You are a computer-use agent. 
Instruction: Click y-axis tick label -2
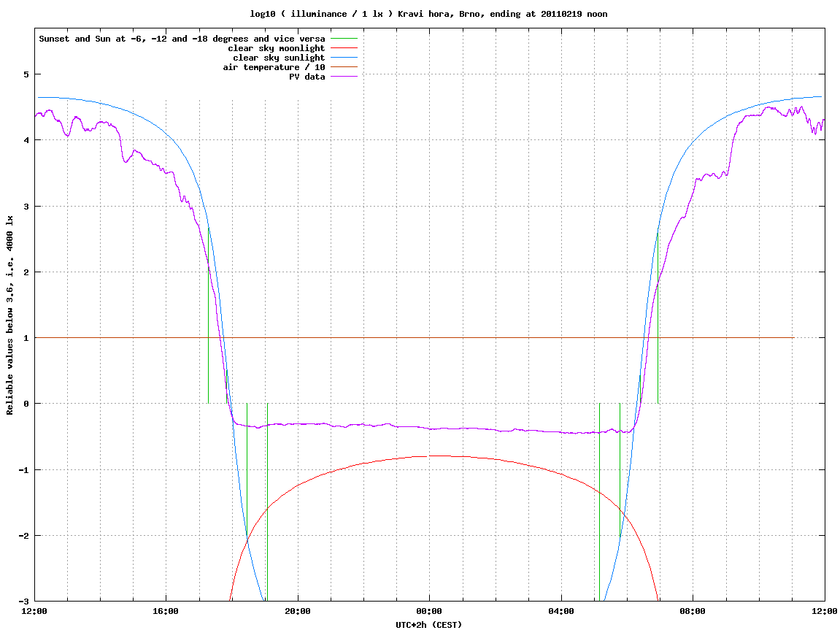[23, 536]
